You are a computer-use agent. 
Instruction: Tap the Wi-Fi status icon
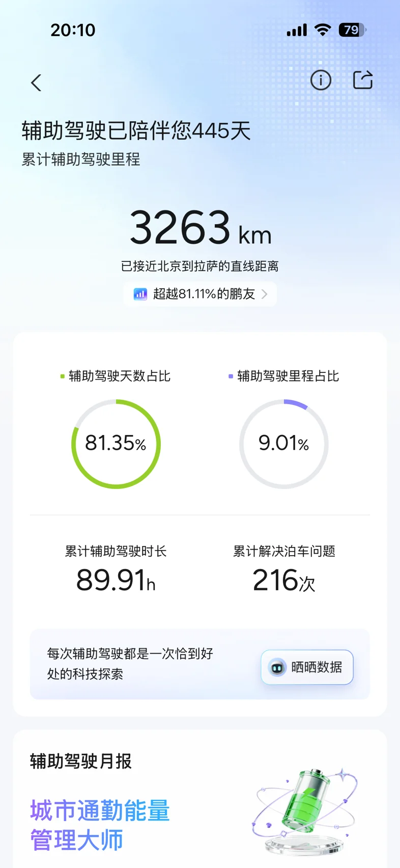[323, 30]
